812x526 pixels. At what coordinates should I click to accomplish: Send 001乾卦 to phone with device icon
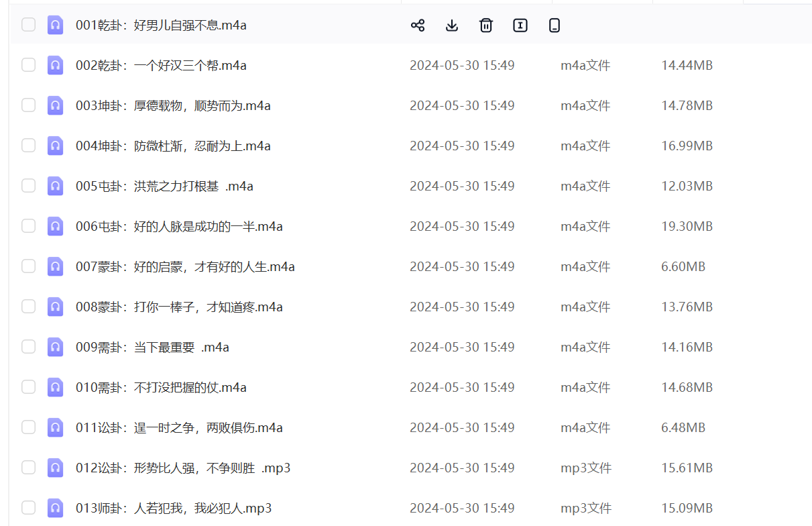[x=554, y=25]
